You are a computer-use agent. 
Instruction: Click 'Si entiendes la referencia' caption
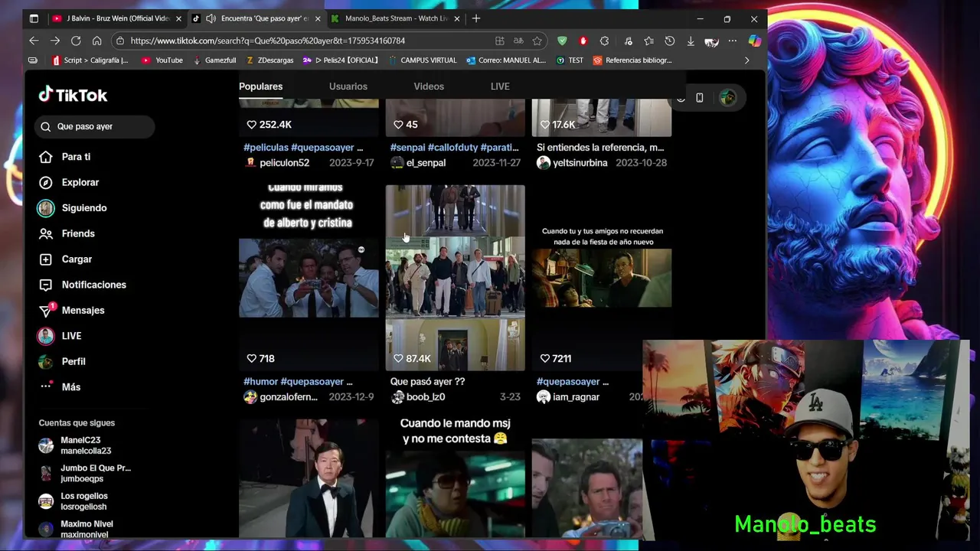click(600, 148)
